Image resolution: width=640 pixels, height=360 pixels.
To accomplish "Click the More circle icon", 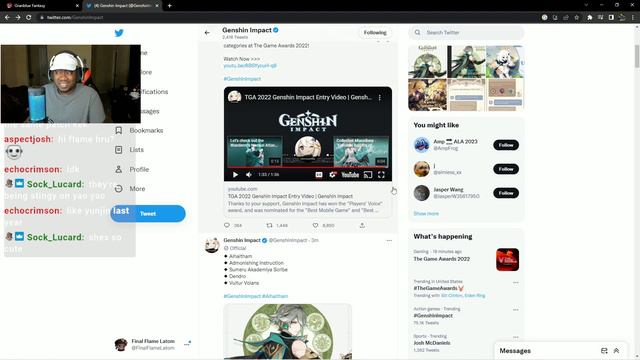I will (118, 189).
